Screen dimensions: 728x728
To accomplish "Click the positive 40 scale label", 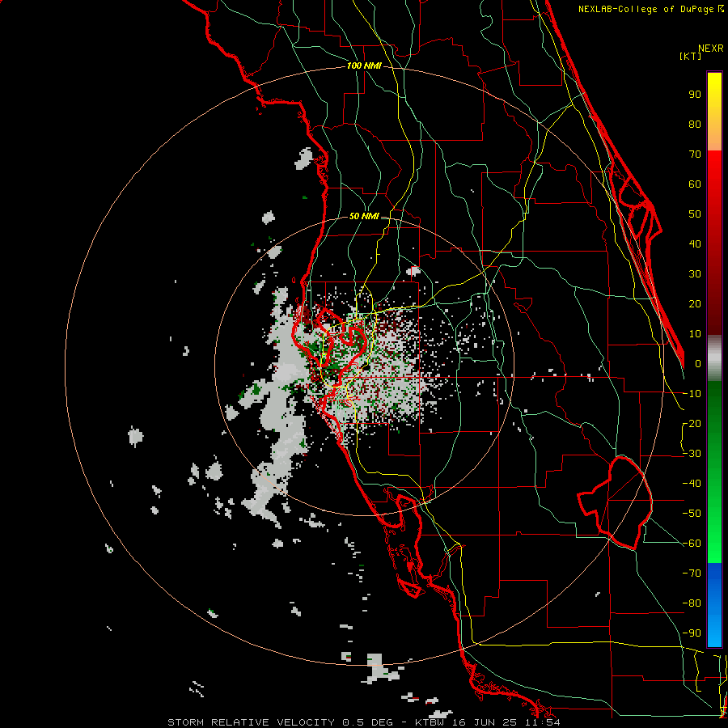I will point(695,244).
